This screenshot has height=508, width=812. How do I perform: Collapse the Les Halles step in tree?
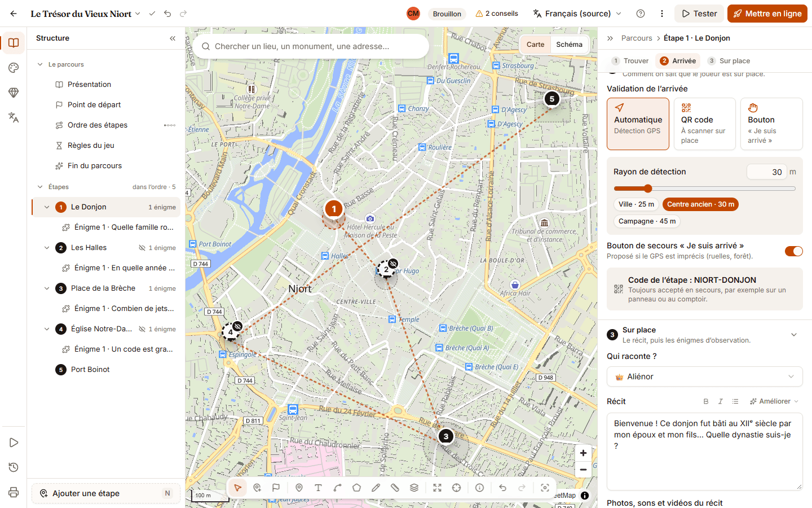[47, 248]
